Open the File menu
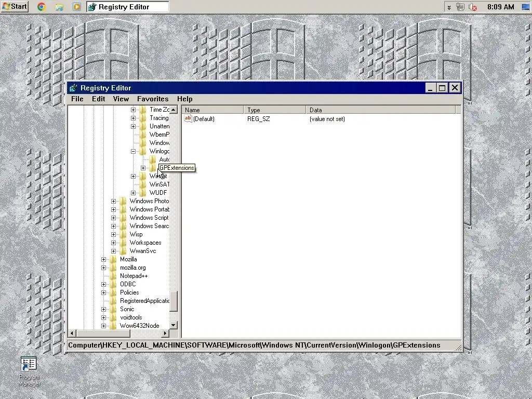 point(77,99)
